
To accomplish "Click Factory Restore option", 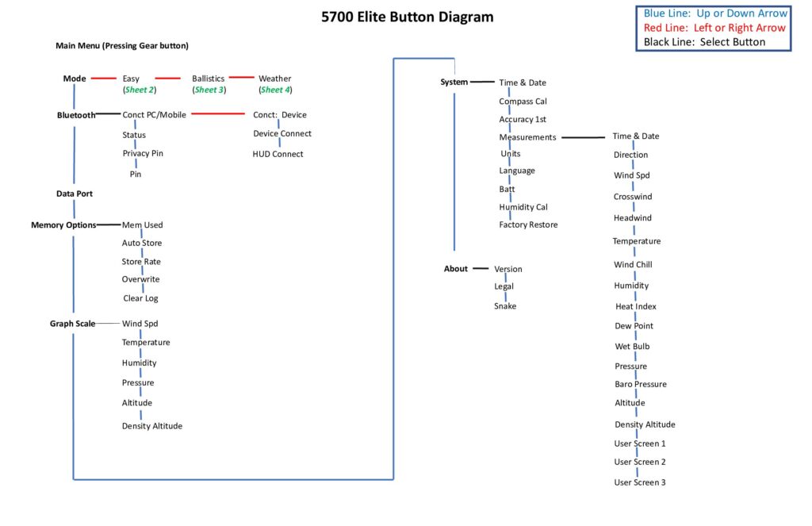I will 528,225.
